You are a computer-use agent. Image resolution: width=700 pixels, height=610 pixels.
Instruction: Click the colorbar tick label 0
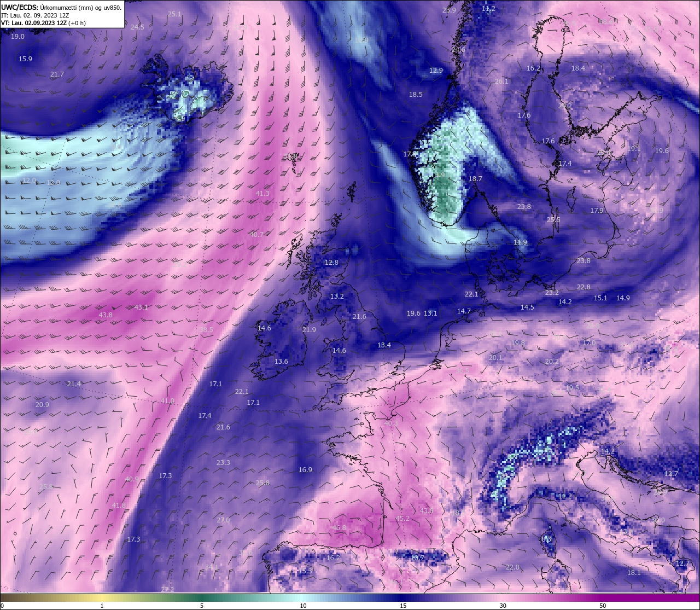coord(2,606)
